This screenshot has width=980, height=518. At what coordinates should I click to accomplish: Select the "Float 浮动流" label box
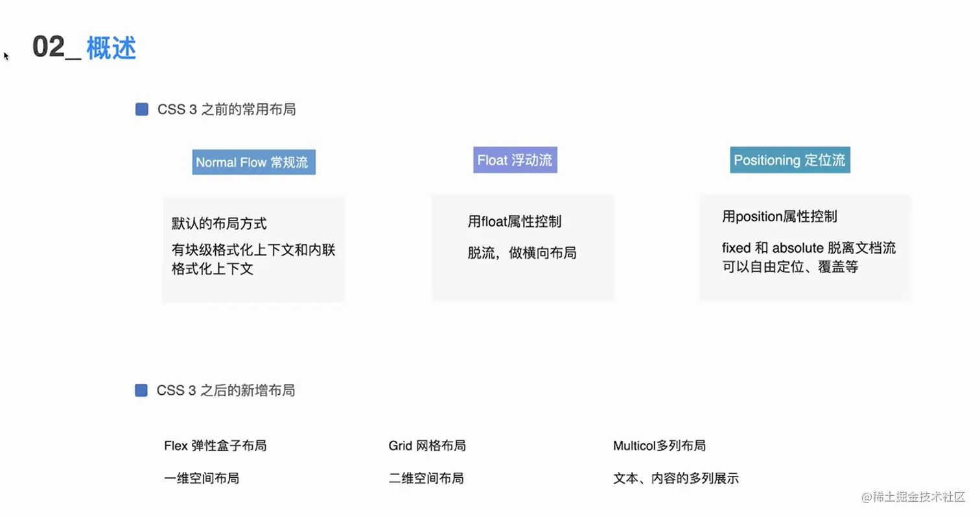coord(515,160)
